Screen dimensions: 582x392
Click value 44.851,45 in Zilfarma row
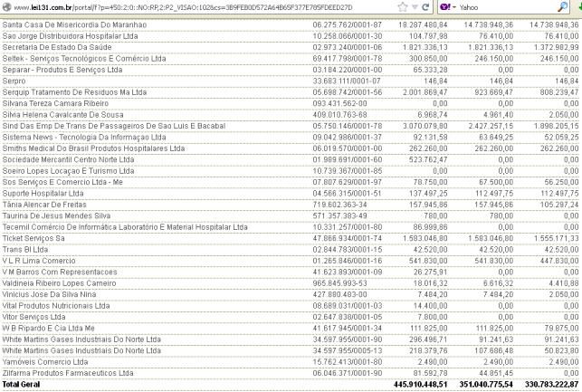[x=495, y=373]
